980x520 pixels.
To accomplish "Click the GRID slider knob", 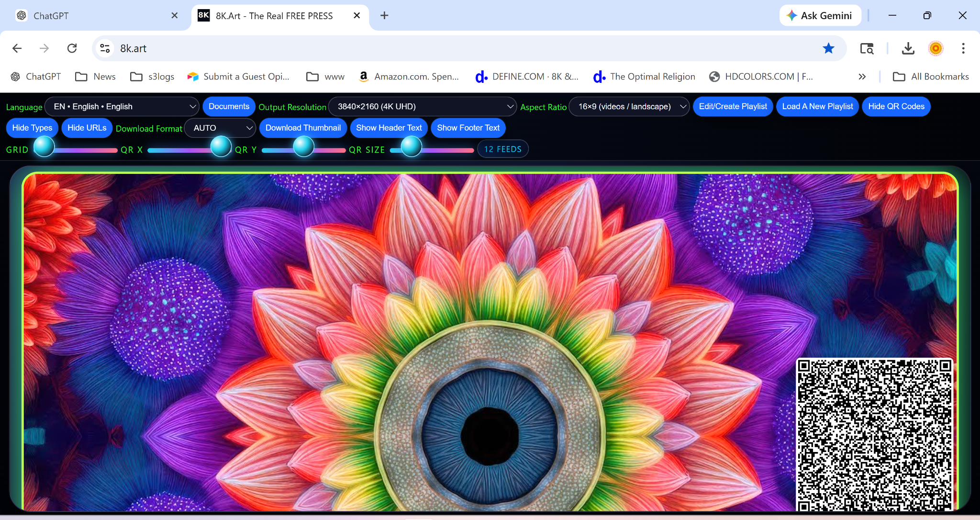I will point(44,147).
